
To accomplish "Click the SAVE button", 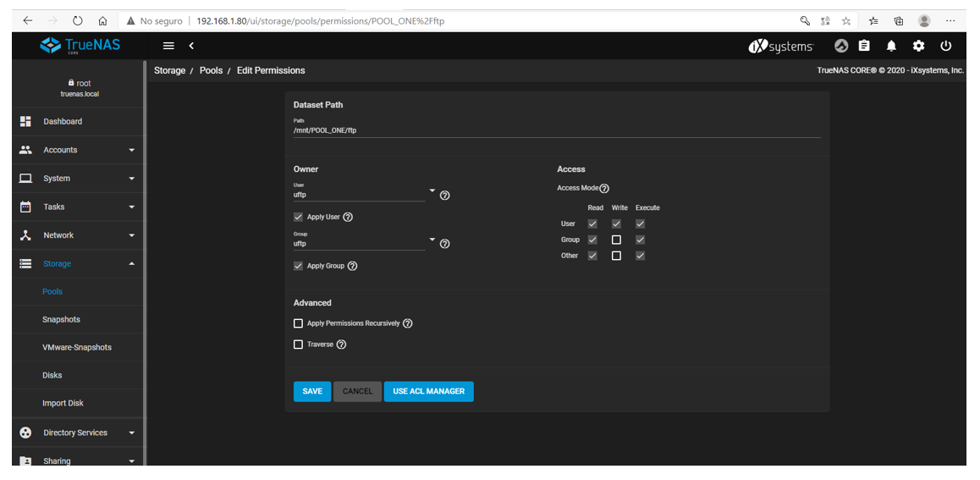I will pyautogui.click(x=312, y=391).
